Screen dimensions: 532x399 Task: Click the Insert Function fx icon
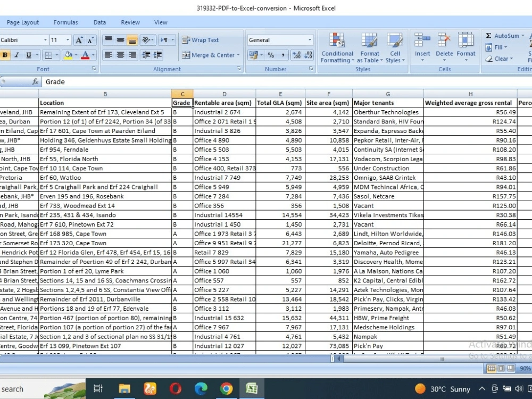coord(35,82)
